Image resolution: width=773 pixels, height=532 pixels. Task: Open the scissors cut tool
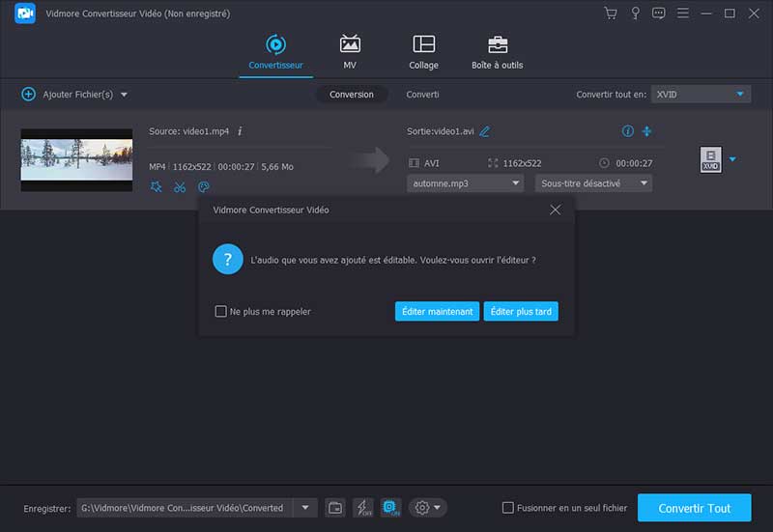pos(180,186)
